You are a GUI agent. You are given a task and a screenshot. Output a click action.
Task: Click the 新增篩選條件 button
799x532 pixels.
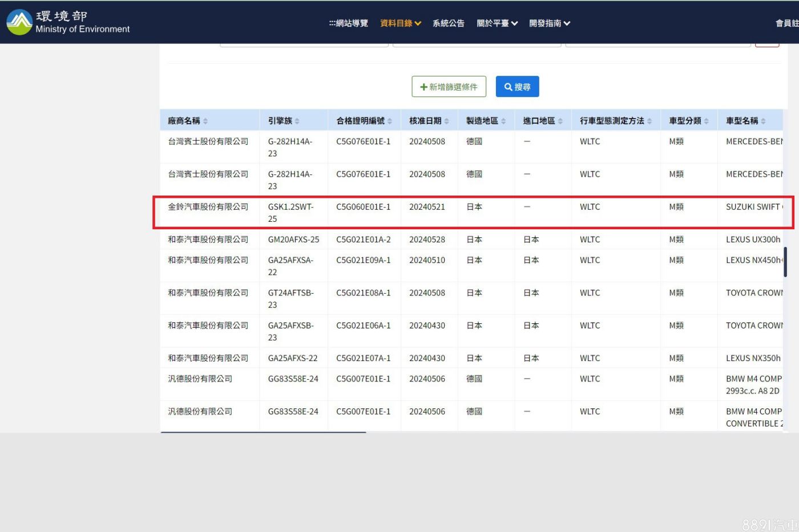click(449, 87)
